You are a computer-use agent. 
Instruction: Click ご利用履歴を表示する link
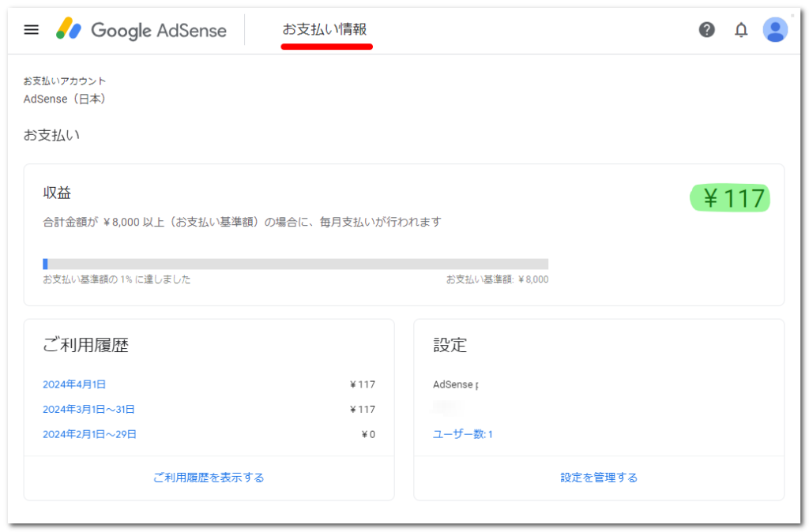(209, 478)
